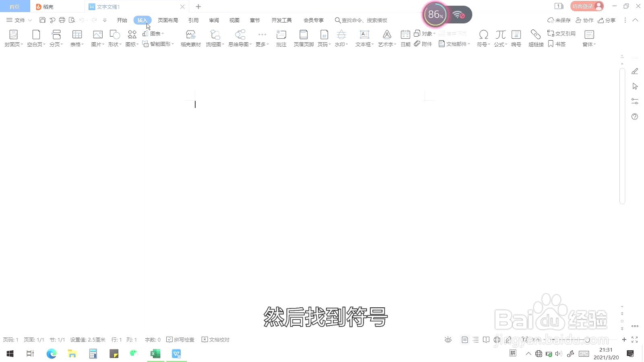Screen dimensions: 644x362
Task: Click the 分享 share button
Action: pyautogui.click(x=607, y=20)
